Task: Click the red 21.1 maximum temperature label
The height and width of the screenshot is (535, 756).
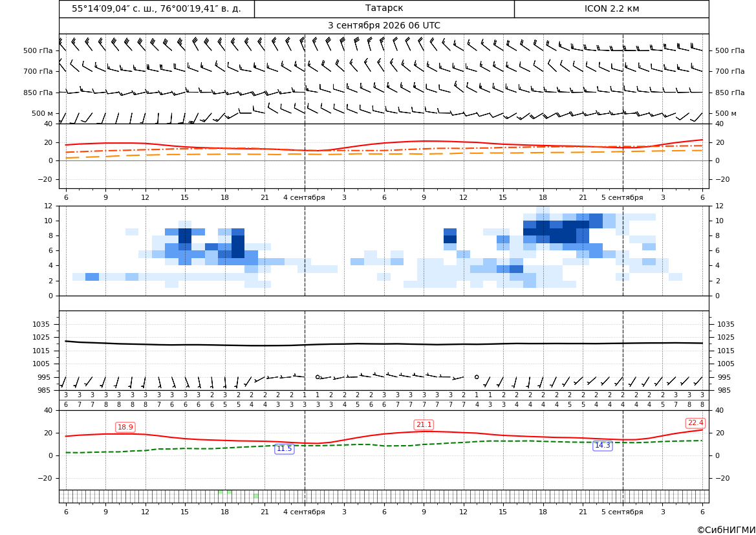Action: click(424, 424)
